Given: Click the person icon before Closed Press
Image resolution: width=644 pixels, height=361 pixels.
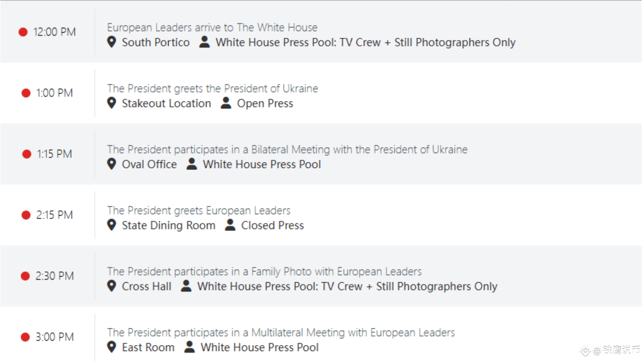Looking at the screenshot, I should click(230, 224).
